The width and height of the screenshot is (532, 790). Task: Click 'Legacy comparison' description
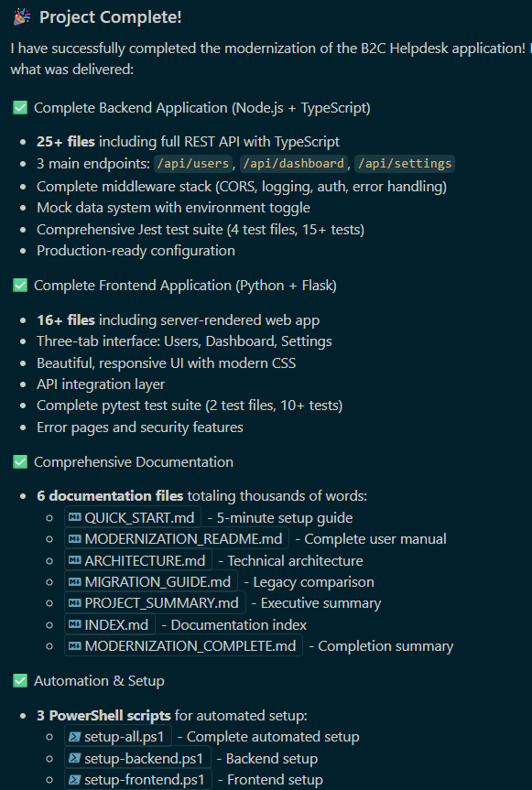313,582
